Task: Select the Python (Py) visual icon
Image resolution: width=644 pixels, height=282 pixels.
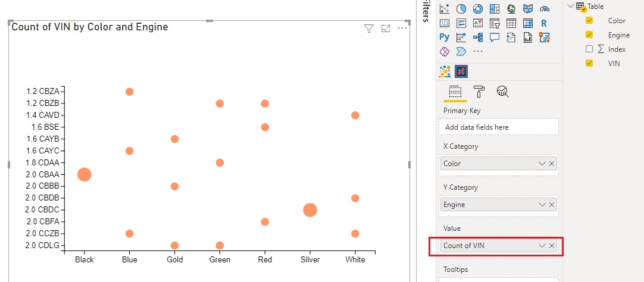Action: tap(445, 37)
